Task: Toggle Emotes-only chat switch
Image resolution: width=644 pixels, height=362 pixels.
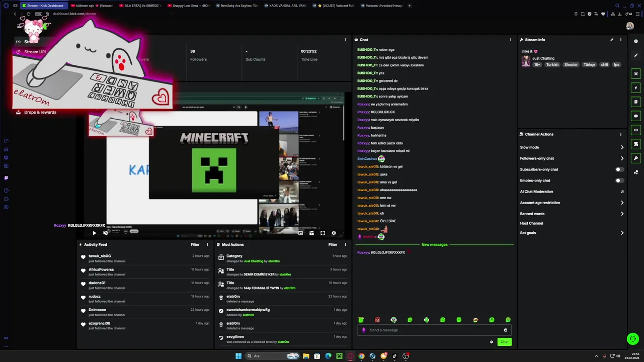Action: [620, 180]
